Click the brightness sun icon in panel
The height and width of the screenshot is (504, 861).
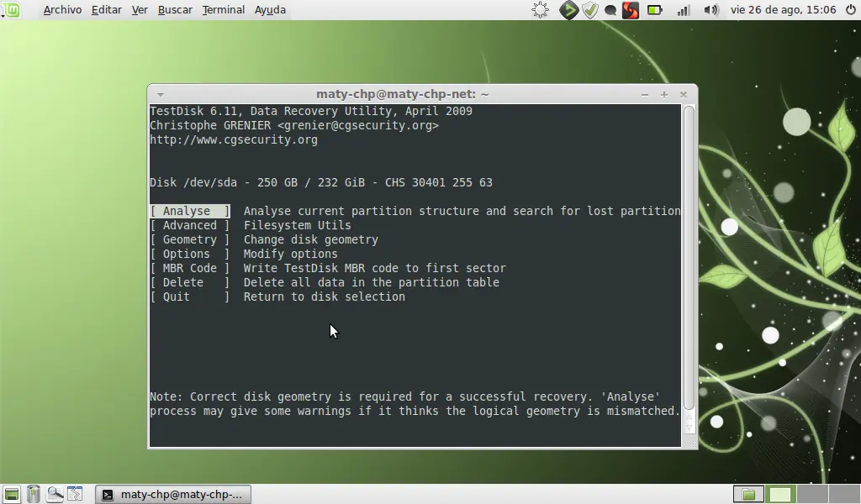click(x=541, y=10)
